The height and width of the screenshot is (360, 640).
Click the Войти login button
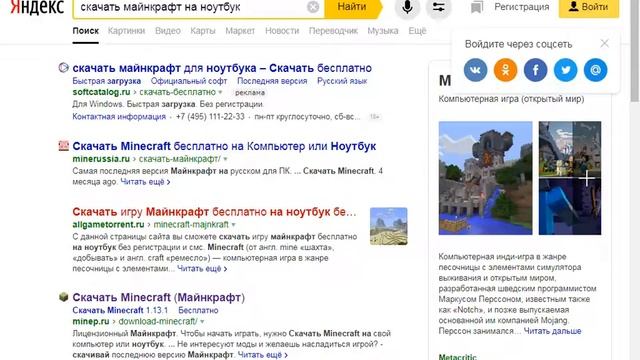click(x=589, y=7)
